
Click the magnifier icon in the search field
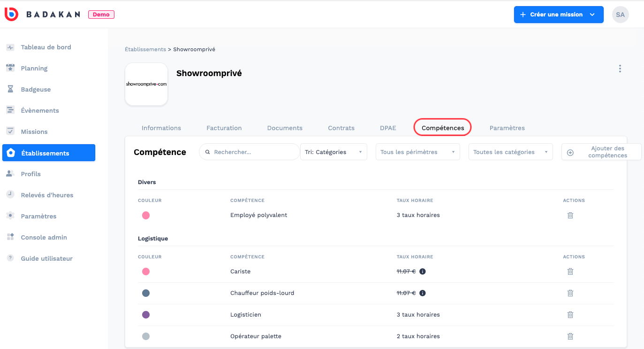[x=207, y=152]
